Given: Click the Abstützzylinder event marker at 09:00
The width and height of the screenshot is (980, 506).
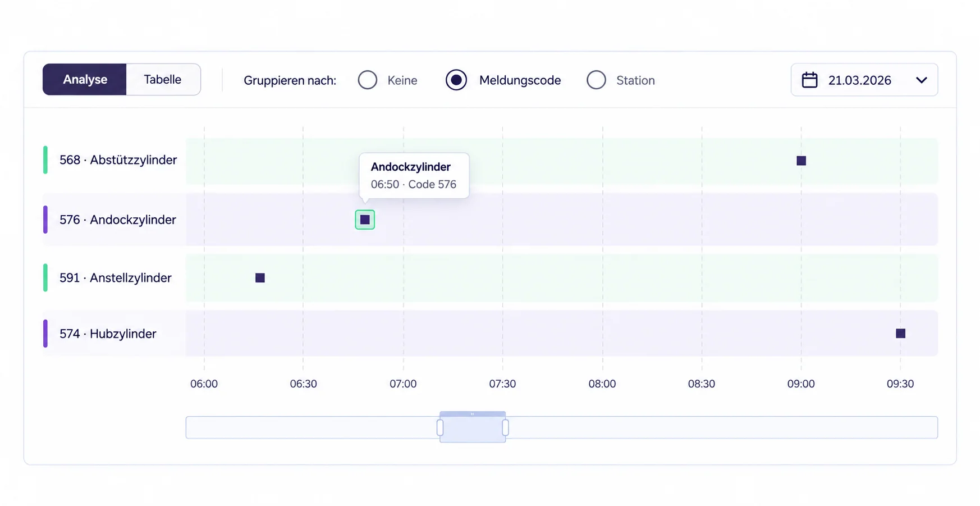Looking at the screenshot, I should 801,161.
